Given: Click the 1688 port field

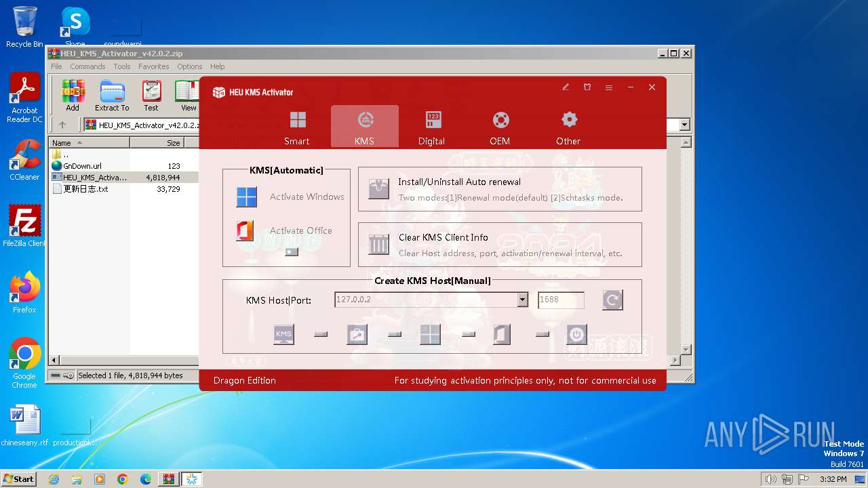Looking at the screenshot, I should [x=561, y=300].
